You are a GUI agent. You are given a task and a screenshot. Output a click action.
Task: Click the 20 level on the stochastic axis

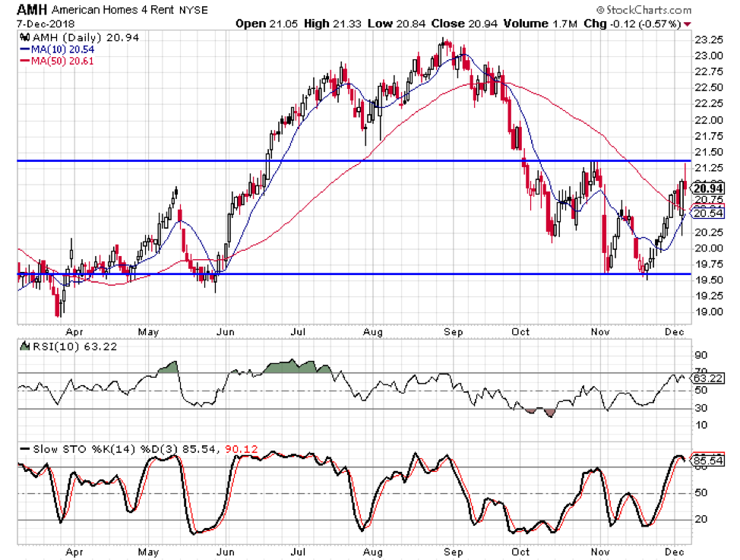pyautogui.click(x=700, y=520)
